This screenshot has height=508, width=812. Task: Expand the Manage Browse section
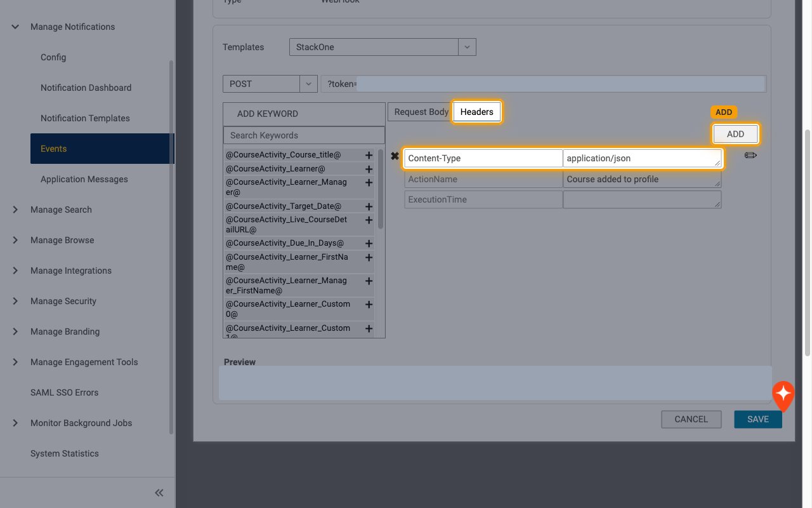(15, 240)
